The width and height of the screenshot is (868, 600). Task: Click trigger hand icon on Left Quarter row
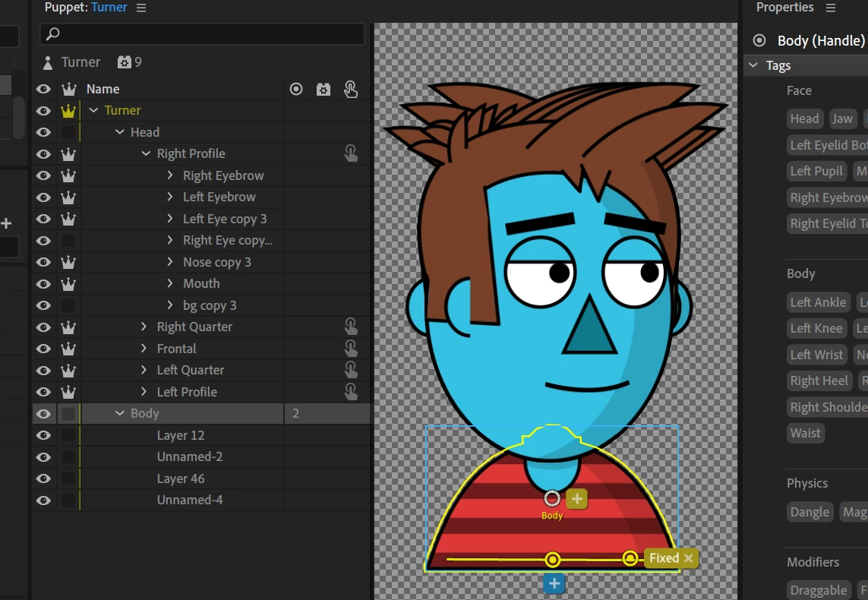tap(350, 370)
